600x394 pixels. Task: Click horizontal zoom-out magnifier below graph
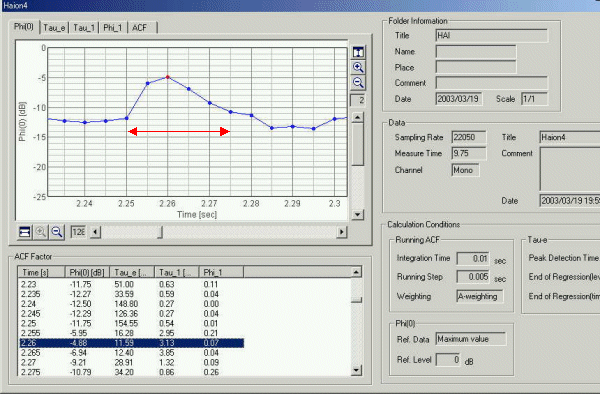57,232
